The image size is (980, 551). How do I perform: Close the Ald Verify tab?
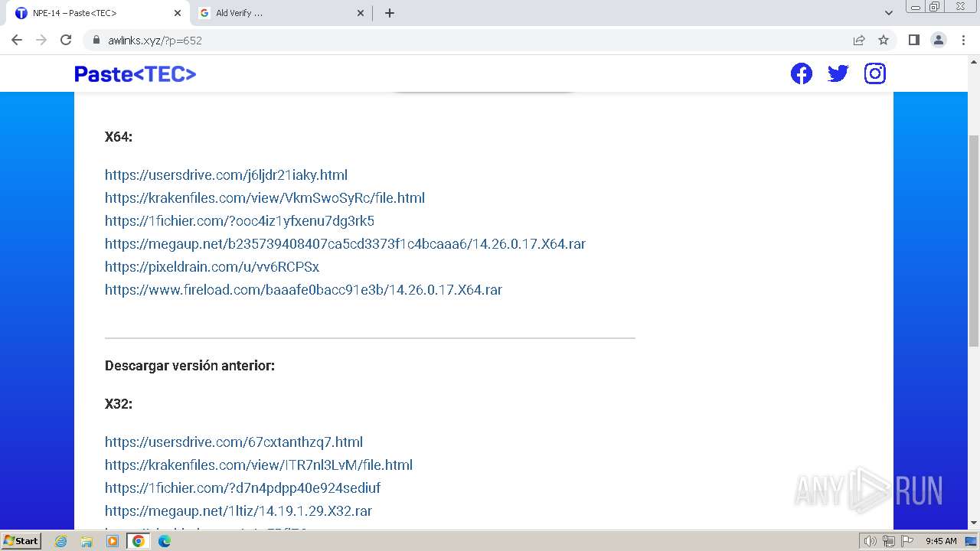click(361, 13)
